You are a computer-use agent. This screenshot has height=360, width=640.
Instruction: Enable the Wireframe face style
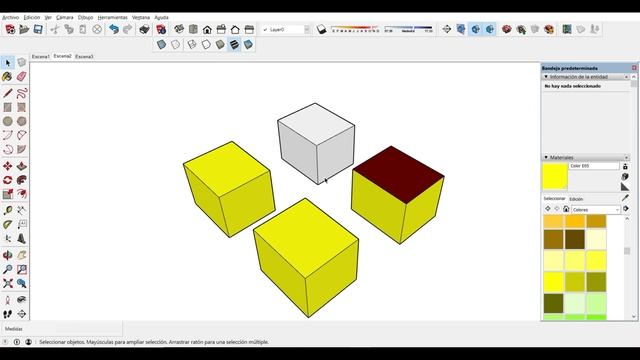(x=192, y=44)
